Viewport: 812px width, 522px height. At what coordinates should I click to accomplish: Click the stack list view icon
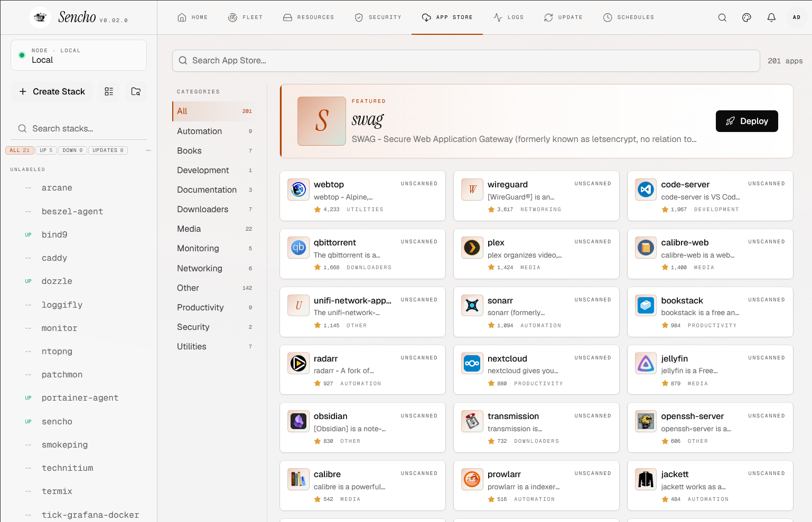[x=109, y=91]
